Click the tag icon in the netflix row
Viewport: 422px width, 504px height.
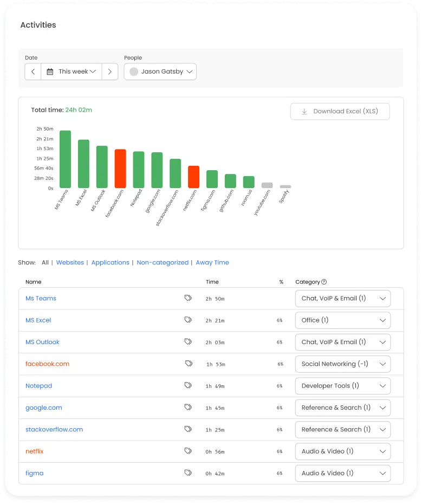click(x=188, y=451)
